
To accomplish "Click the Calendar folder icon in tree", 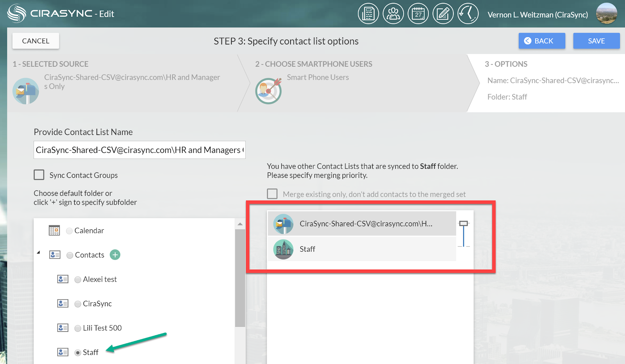I will point(54,231).
